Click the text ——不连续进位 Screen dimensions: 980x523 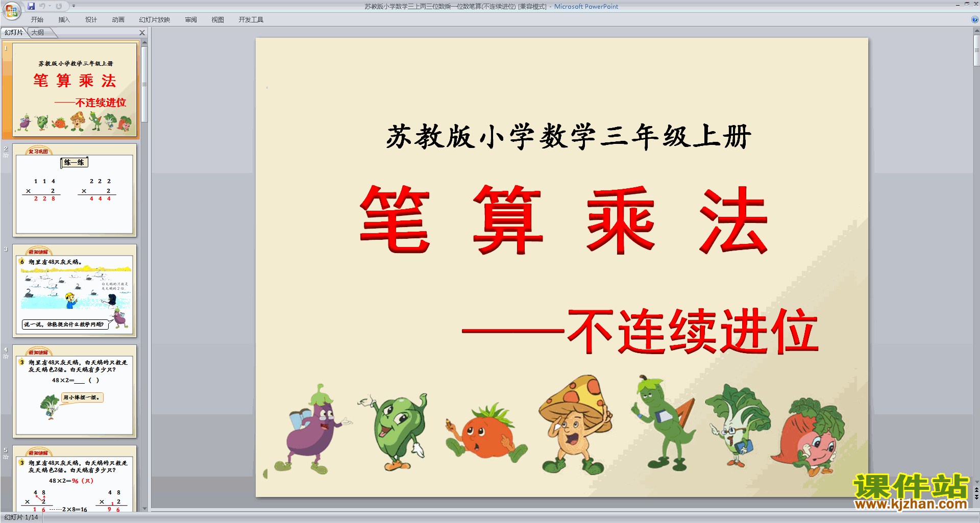640,331
